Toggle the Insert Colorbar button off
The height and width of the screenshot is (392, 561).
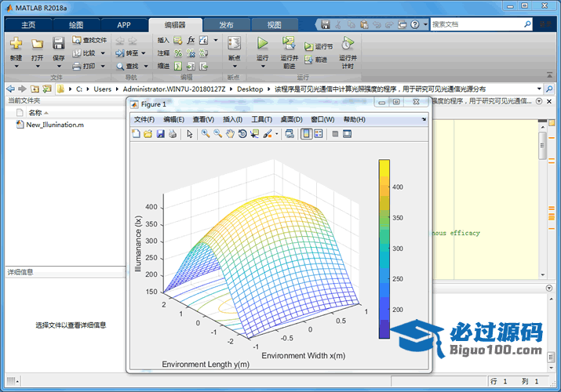[x=306, y=134]
